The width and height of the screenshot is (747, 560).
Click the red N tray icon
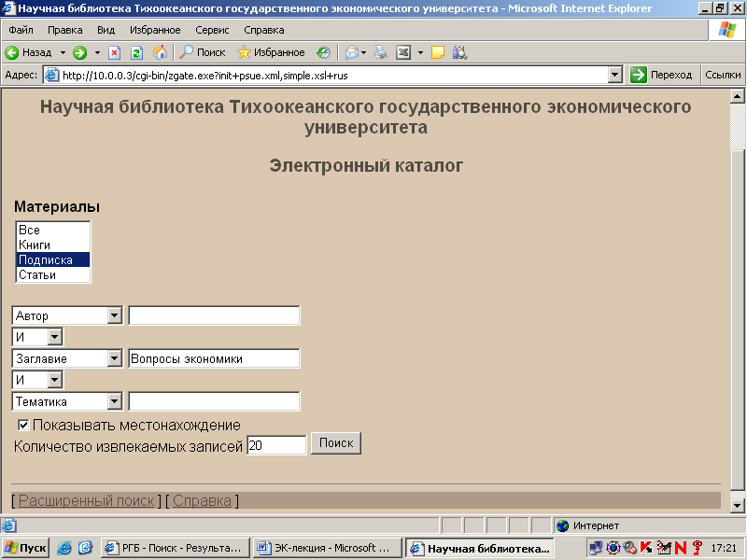pos(681,548)
